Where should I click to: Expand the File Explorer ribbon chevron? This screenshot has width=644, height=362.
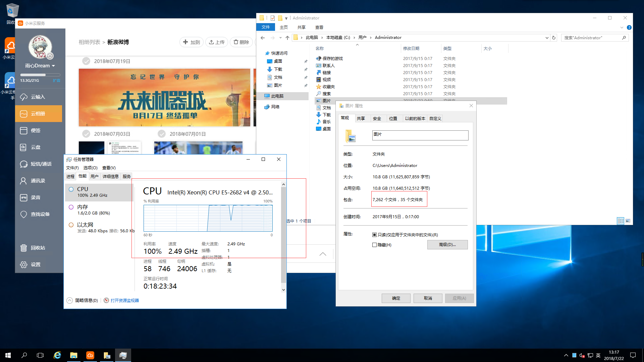point(622,27)
